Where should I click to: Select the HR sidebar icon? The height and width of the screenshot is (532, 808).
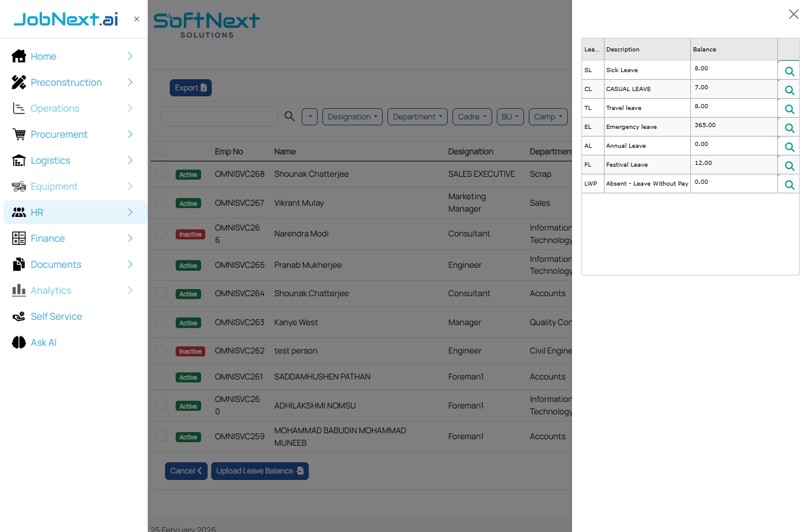tap(18, 212)
